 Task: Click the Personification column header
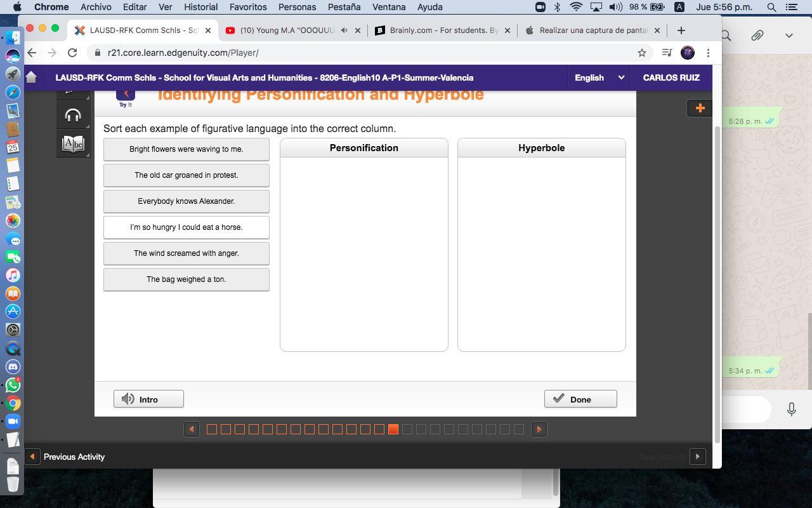[x=364, y=148]
